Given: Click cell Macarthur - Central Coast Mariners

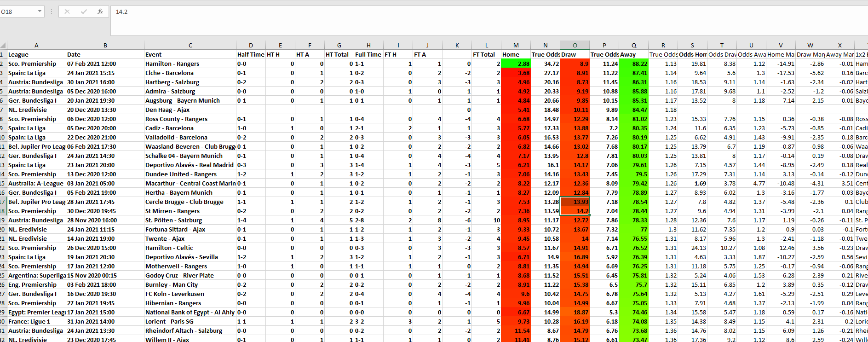Looking at the screenshot, I should (x=190, y=183).
